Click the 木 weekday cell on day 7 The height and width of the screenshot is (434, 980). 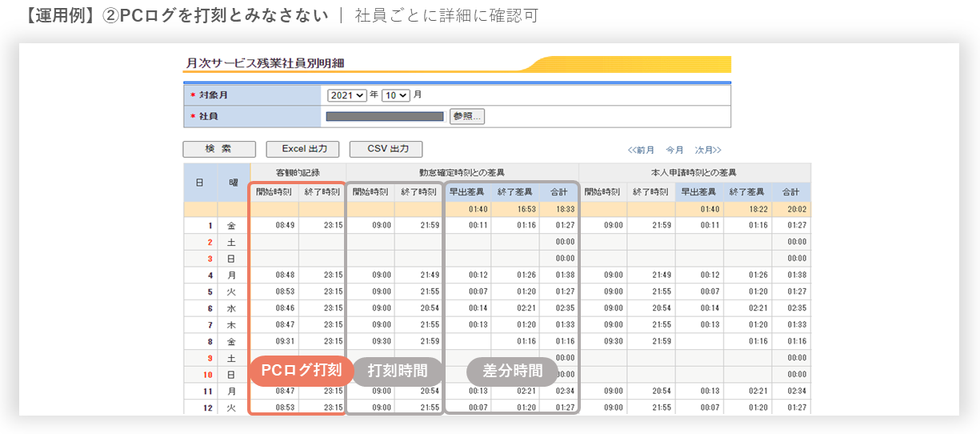[x=232, y=325]
